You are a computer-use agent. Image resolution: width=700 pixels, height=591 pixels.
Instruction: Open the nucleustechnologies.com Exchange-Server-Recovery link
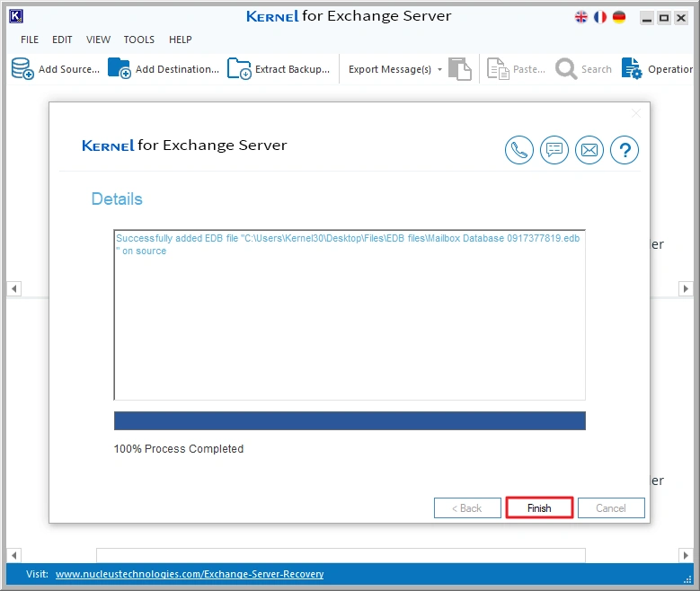[x=190, y=574]
